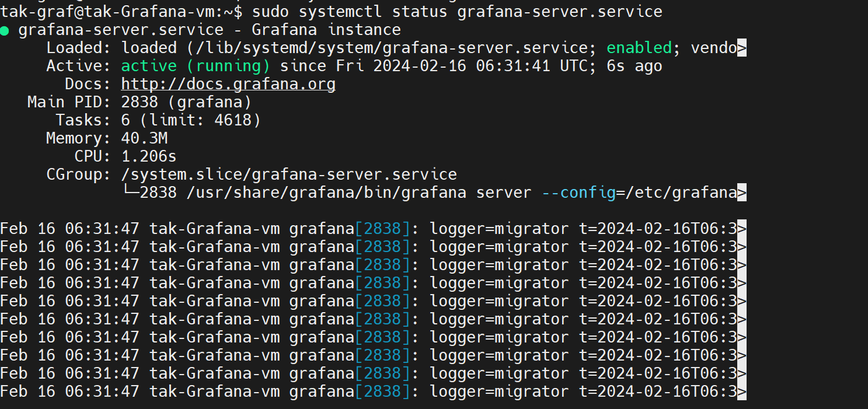Click the CGroup path '/system.slice/grafana-server.service'

pos(289,174)
